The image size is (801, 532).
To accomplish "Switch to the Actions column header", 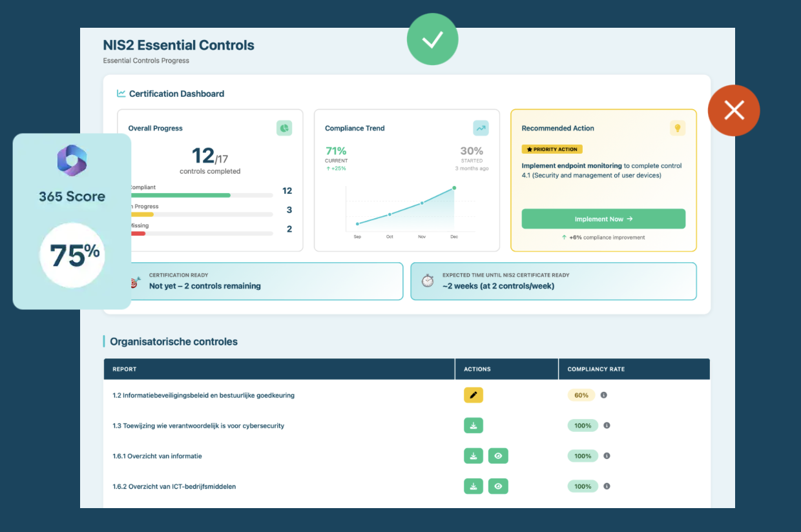I will 477,369.
